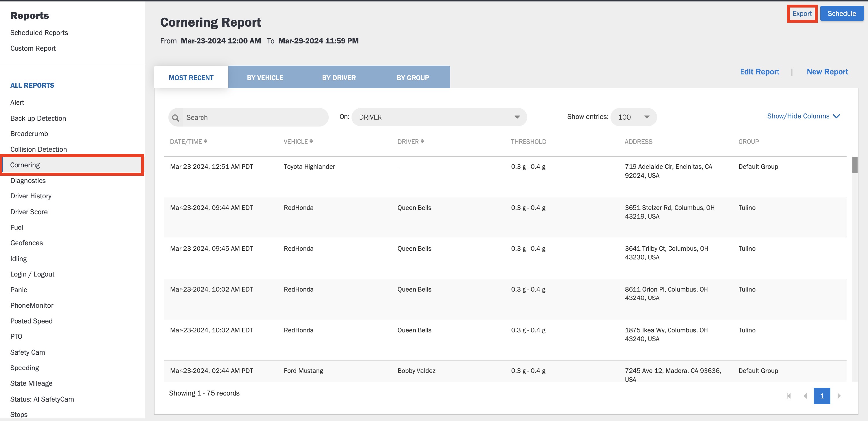Click the table vertical scrollbar thumb

click(x=855, y=165)
